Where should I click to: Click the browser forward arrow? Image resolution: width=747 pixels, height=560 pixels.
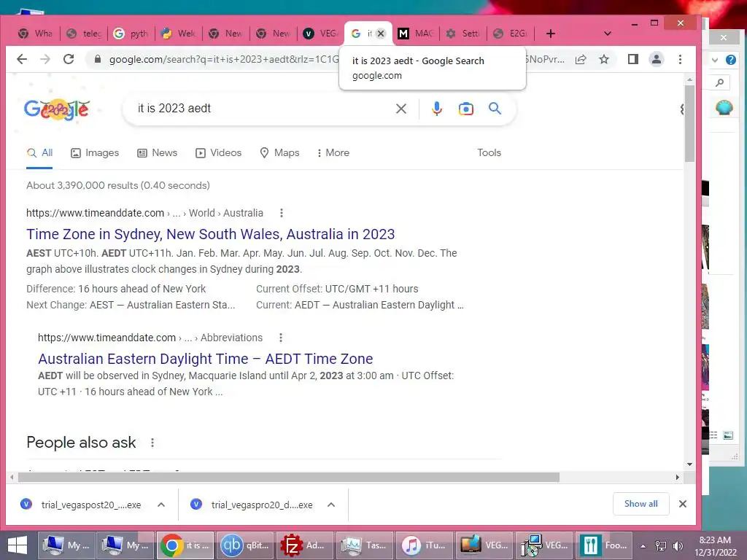point(45,59)
